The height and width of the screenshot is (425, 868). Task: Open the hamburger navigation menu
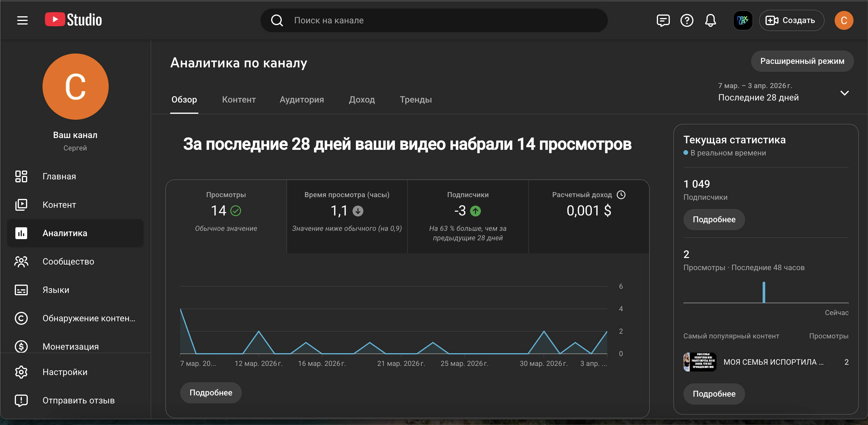pyautogui.click(x=22, y=20)
